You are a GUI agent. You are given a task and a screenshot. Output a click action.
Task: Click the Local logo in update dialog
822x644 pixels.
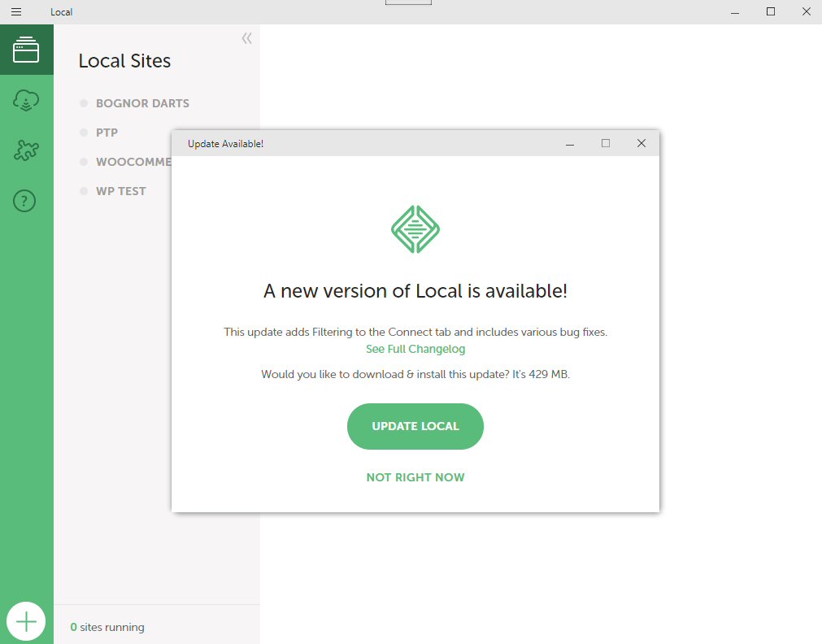(x=415, y=229)
